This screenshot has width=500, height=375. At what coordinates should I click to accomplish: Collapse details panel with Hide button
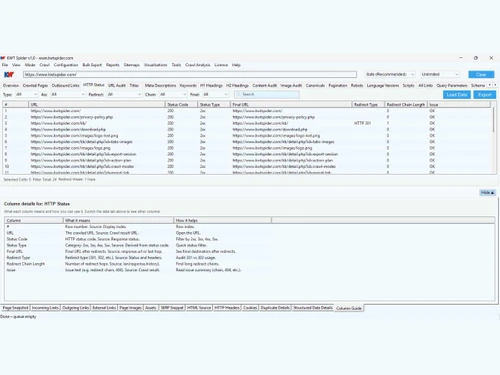[488, 193]
